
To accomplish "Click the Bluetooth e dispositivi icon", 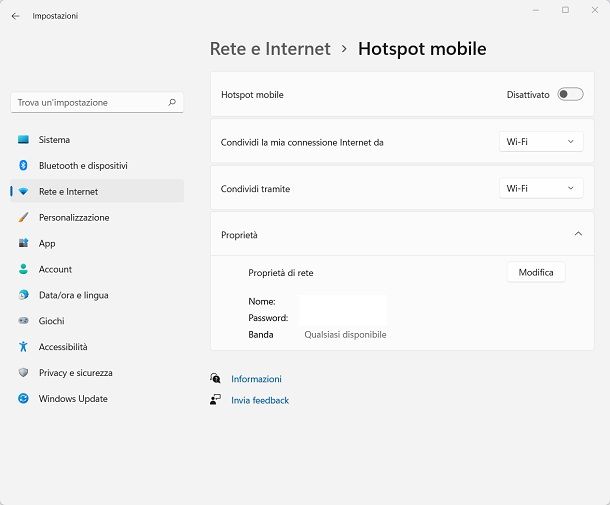I will [x=23, y=166].
